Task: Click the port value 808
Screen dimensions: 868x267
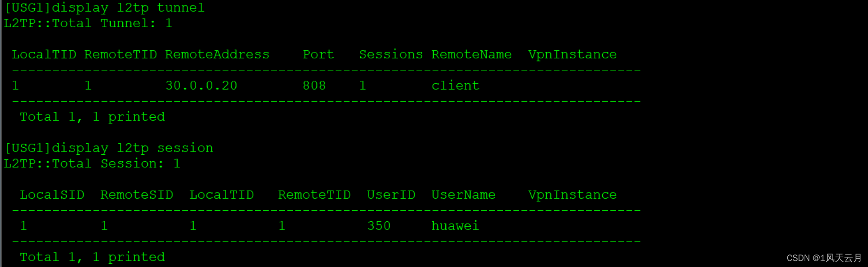Action: click(314, 85)
